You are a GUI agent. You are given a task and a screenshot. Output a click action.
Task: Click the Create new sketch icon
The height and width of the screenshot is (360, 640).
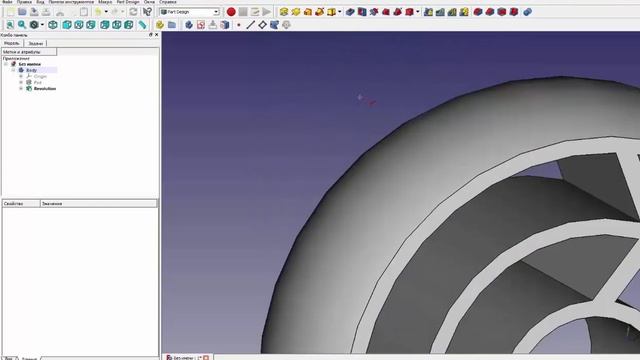point(201,25)
